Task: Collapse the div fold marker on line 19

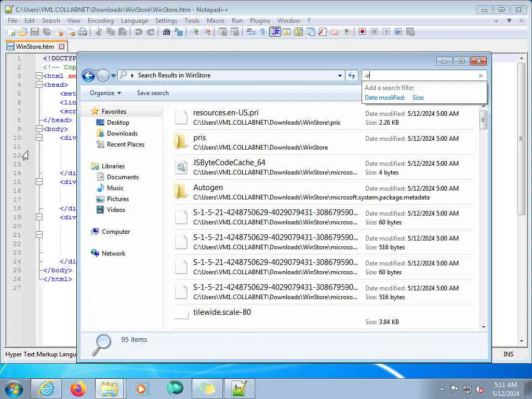Action: [39, 217]
